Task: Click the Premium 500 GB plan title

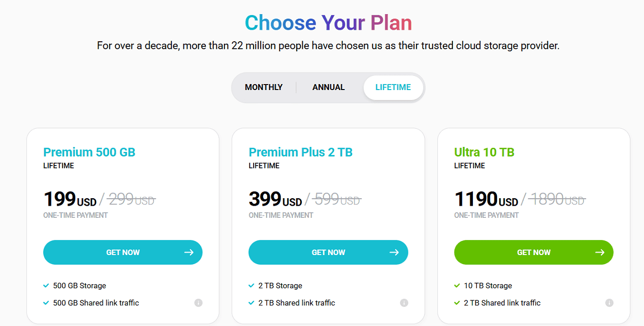Action: pyautogui.click(x=89, y=152)
